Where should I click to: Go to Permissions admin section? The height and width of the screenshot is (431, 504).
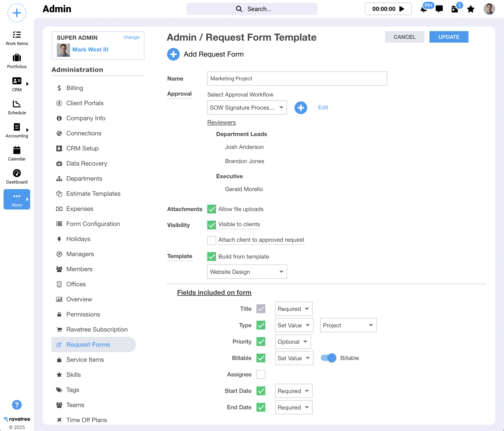(x=83, y=314)
